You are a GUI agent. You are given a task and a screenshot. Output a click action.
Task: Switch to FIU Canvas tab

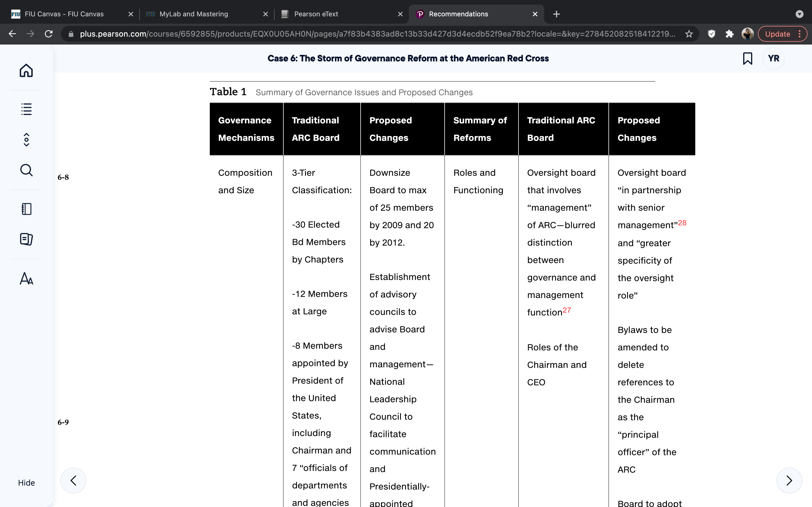[64, 14]
